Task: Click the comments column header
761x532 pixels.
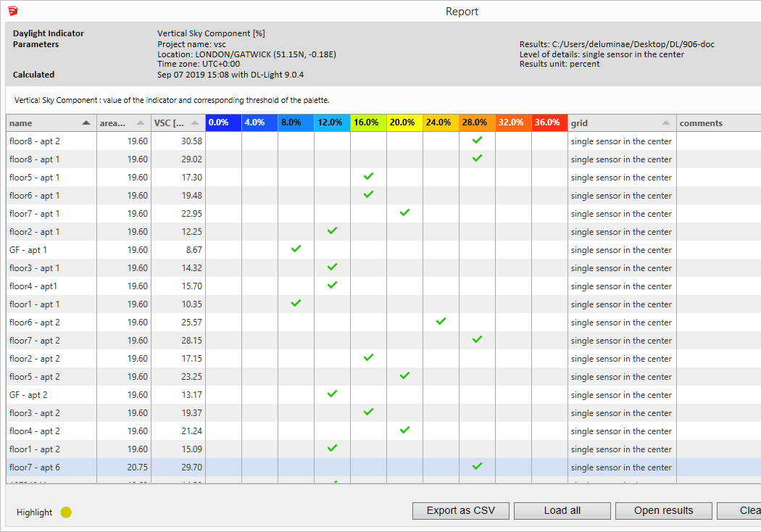Action: click(719, 122)
